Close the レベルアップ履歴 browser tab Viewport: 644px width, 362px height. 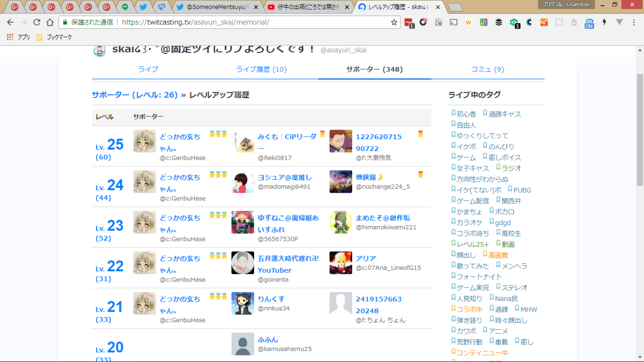click(438, 8)
